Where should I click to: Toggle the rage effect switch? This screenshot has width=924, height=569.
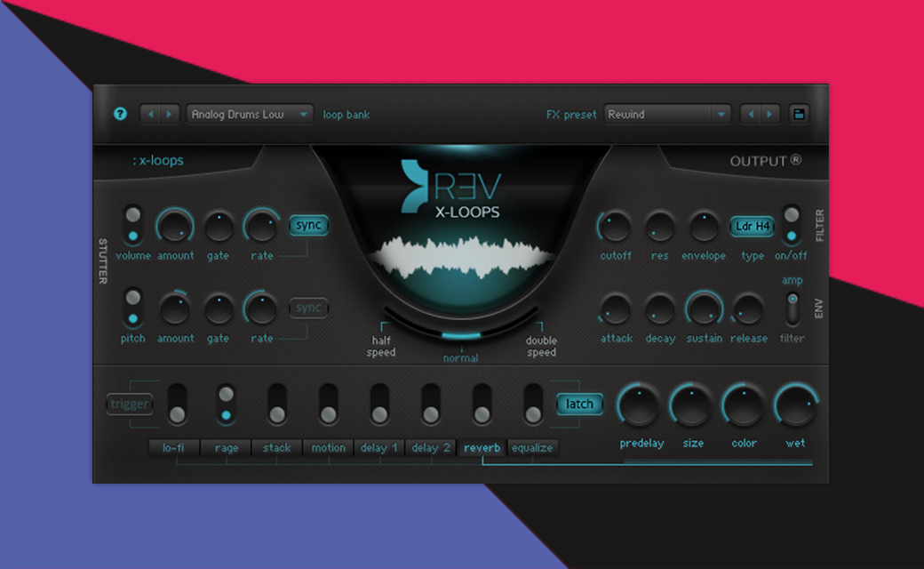[x=227, y=405]
